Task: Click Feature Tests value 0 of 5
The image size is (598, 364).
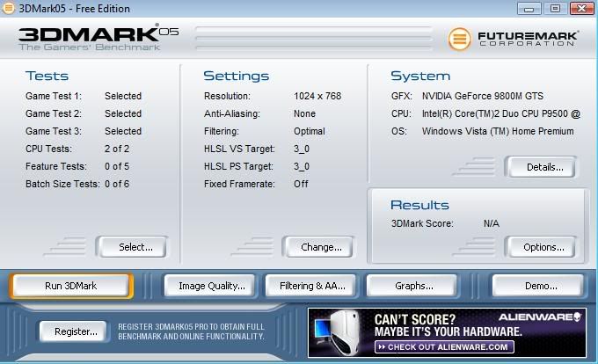Action: 117,166
